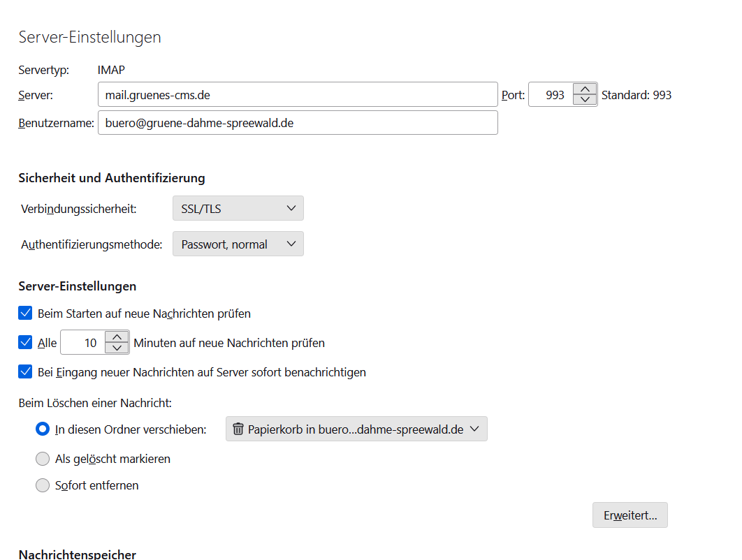Uncheck Beim Starten auf neue Nachrichten prüfen
This screenshot has width=742, height=560.
coord(26,314)
